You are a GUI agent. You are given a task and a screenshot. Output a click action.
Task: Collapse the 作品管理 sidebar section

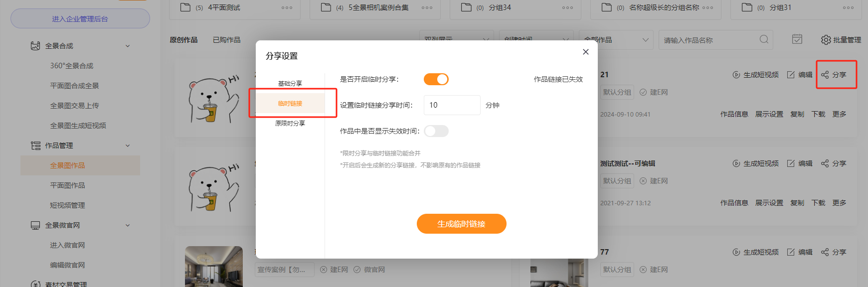click(x=128, y=145)
